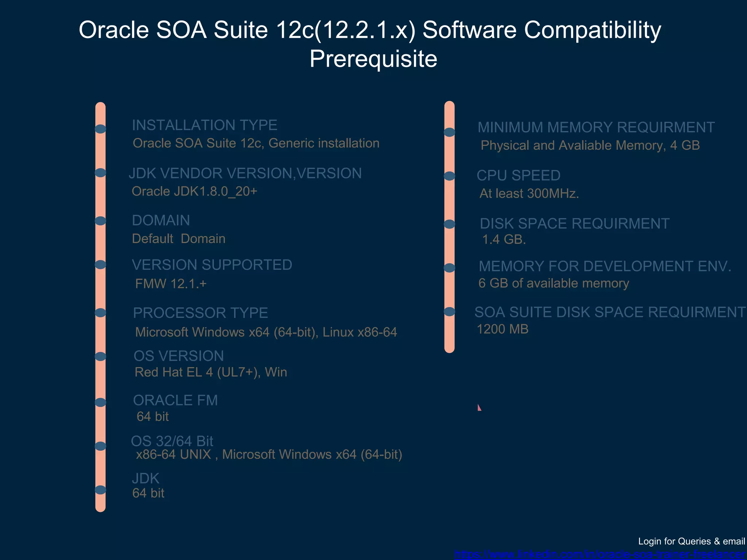Click 'Login for Queries & email' text
The width and height of the screenshot is (747, 560).
tap(692, 541)
